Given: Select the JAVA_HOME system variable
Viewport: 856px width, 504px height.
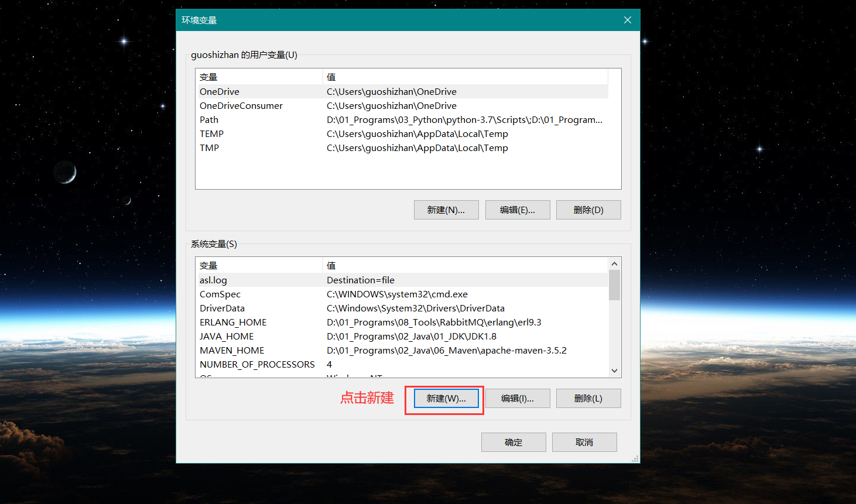Looking at the screenshot, I should click(x=402, y=337).
